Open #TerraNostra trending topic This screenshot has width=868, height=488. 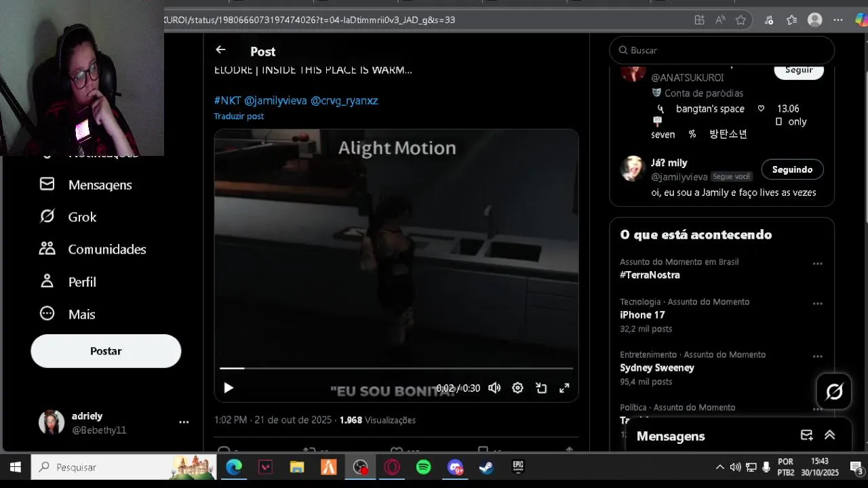(650, 275)
